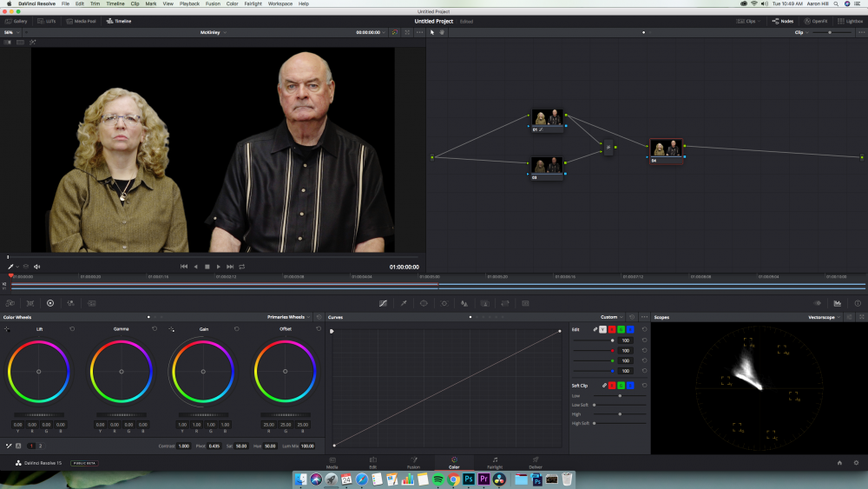Click the Spotify icon in the dock
The height and width of the screenshot is (489, 868).
[x=437, y=479]
